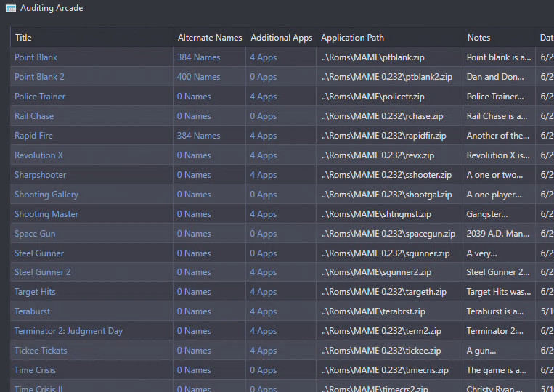
Task: Open 400 Names for Point Blank 2
Action: 198,77
